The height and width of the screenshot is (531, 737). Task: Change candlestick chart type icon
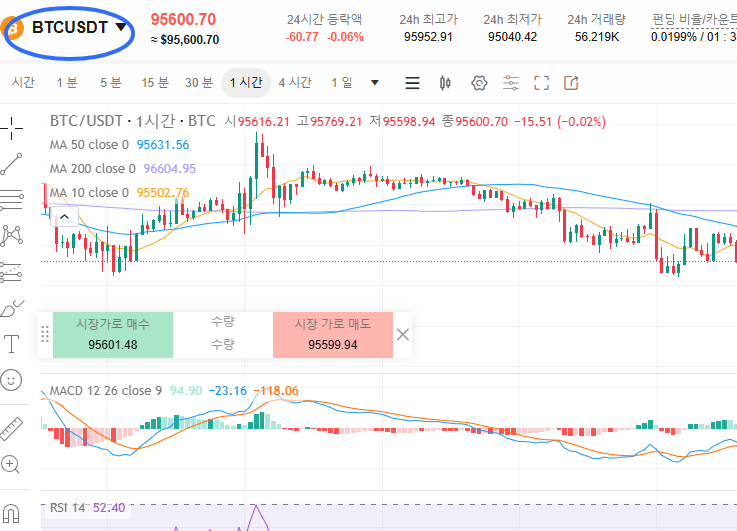(446, 83)
